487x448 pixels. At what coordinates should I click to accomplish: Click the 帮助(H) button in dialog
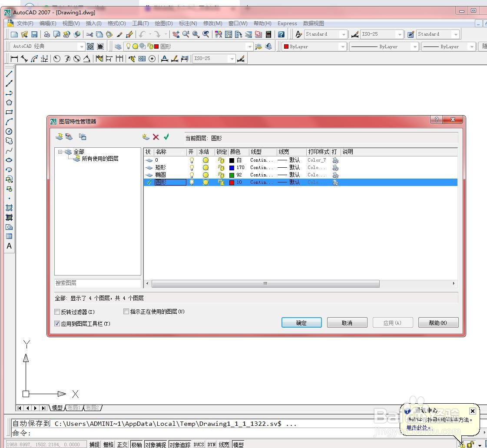point(438,323)
